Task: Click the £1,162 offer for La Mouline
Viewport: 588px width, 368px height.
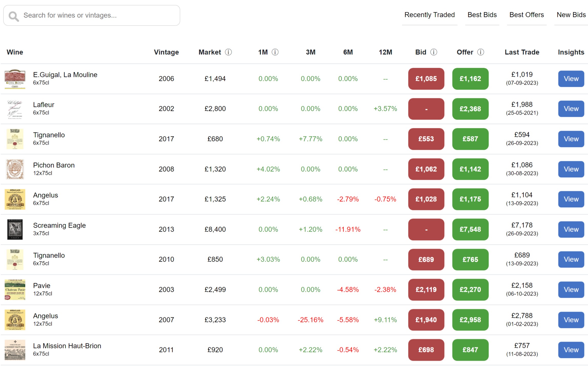Action: point(470,79)
